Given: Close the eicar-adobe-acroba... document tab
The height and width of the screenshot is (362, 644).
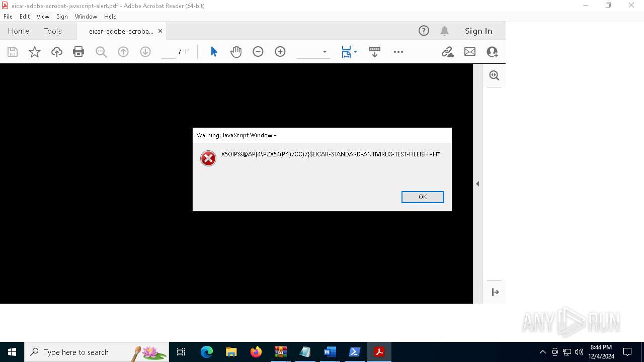Looking at the screenshot, I should [x=160, y=31].
